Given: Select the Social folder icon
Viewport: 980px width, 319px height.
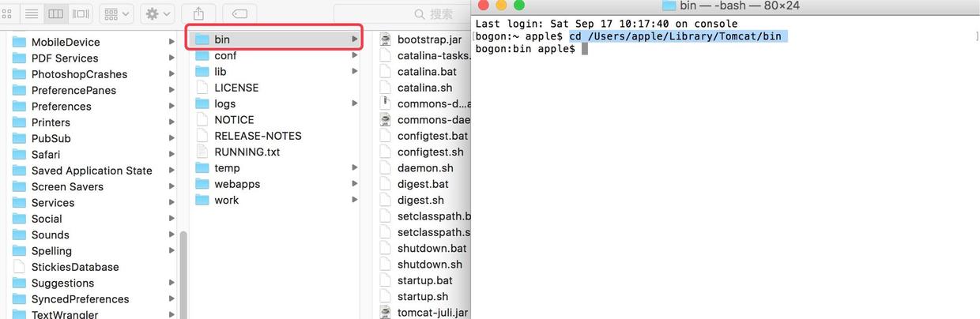Looking at the screenshot, I should 20,219.
